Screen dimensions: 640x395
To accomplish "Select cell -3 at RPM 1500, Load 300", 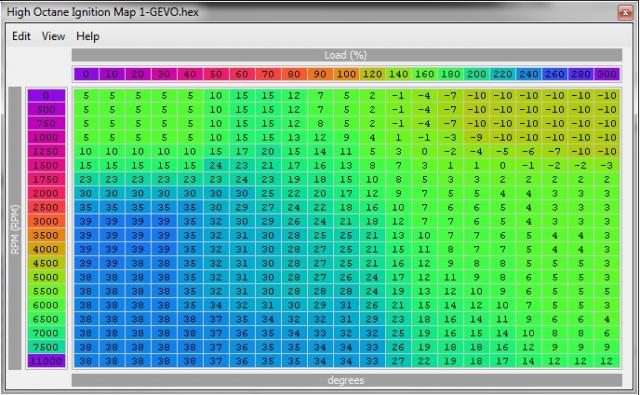I will click(x=607, y=165).
